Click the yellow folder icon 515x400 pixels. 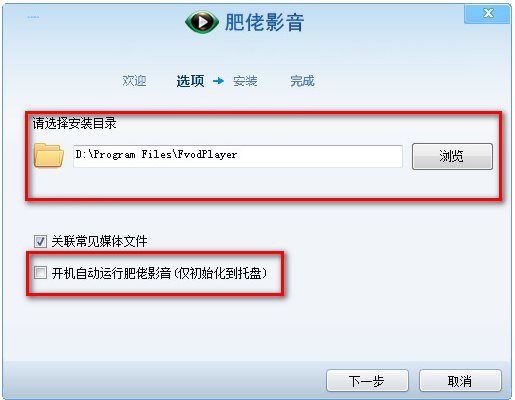tap(49, 155)
